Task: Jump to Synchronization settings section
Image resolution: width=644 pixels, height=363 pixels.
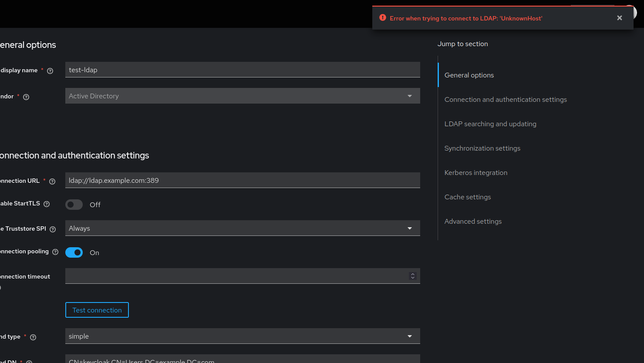Action: click(482, 148)
